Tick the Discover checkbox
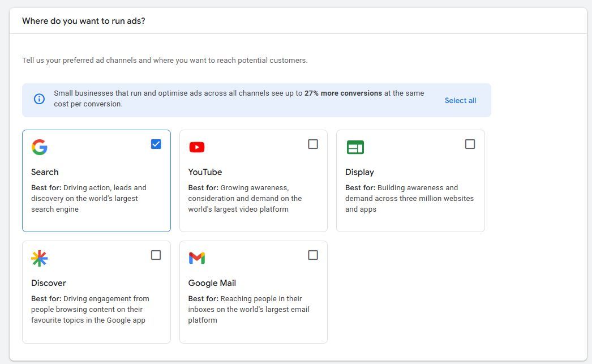 coord(156,255)
